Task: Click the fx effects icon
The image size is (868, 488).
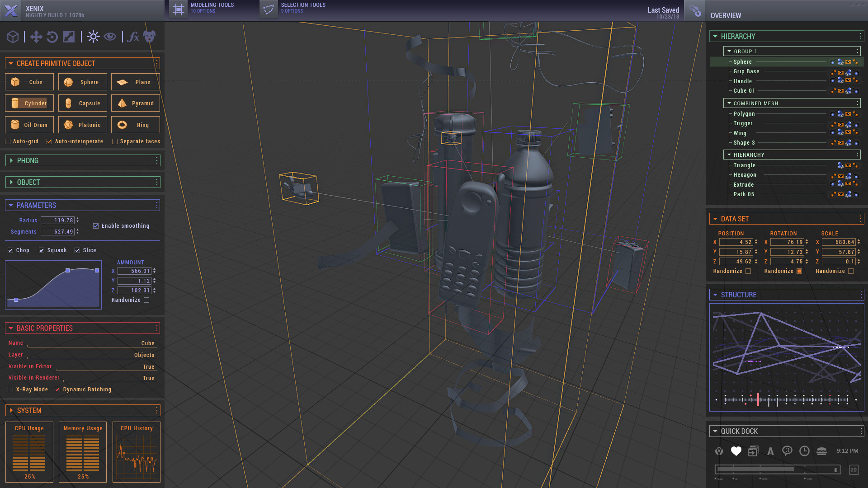Action: pos(132,37)
